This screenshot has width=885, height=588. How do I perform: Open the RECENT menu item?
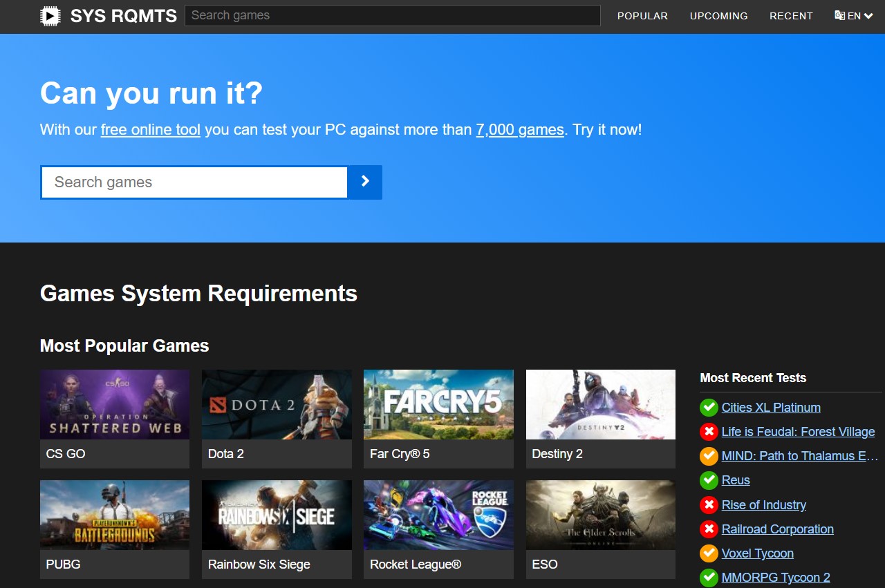click(x=791, y=15)
